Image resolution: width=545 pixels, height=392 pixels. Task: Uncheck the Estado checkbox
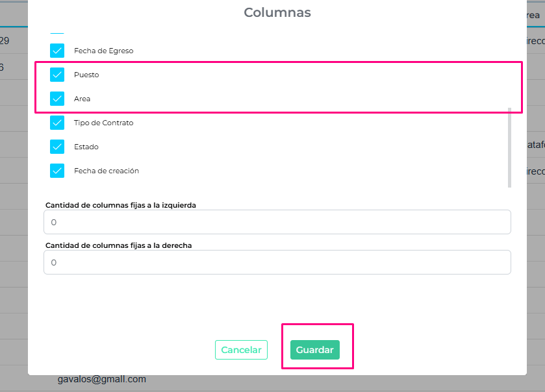tap(57, 147)
